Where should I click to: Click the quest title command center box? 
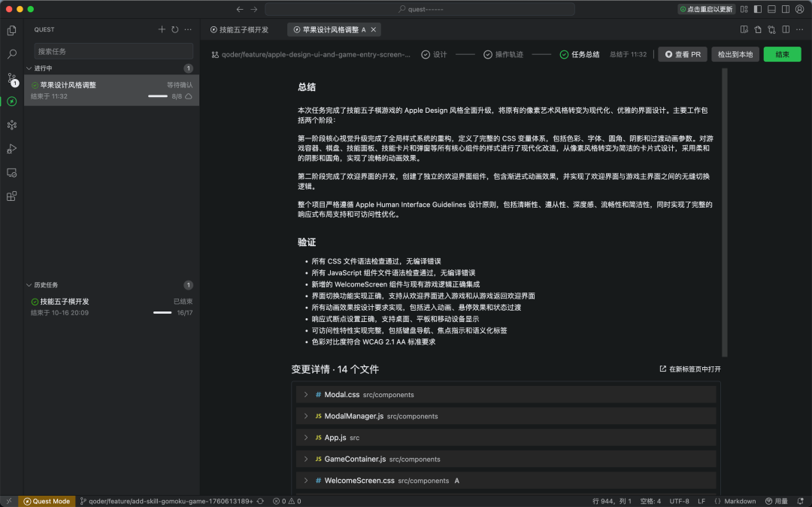(420, 9)
